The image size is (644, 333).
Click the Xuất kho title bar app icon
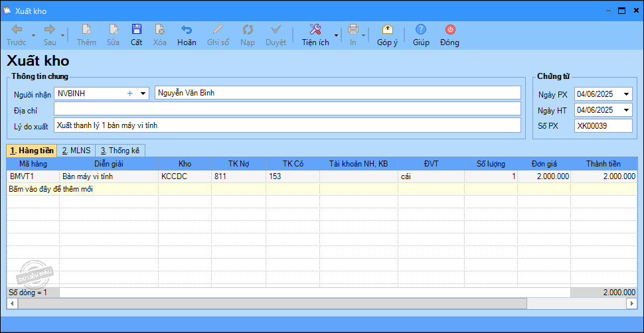(x=7, y=11)
